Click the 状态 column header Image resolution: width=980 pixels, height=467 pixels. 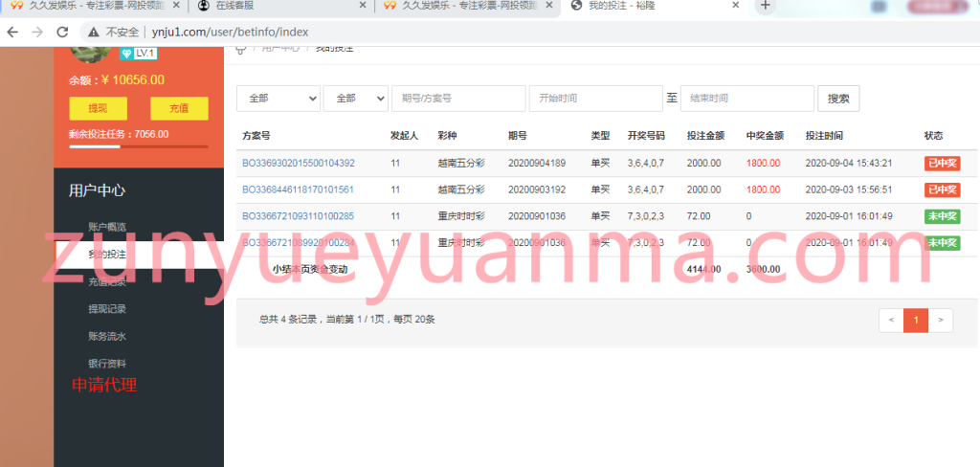(x=934, y=136)
